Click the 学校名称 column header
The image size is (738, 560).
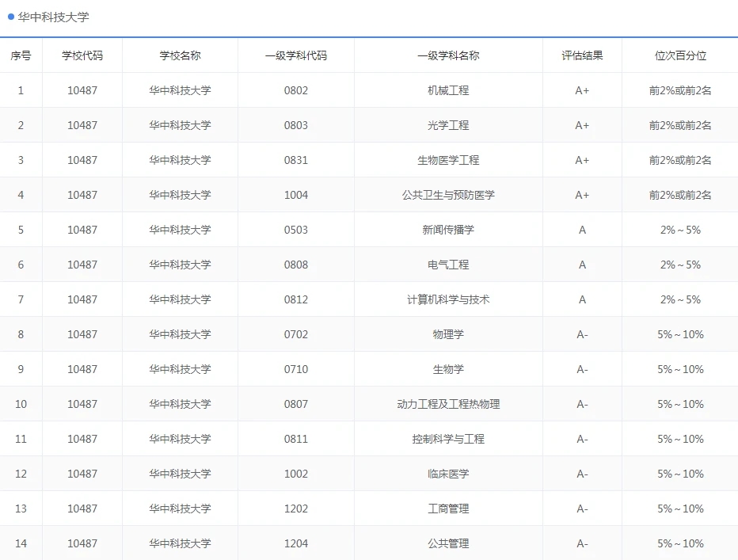coord(181,55)
